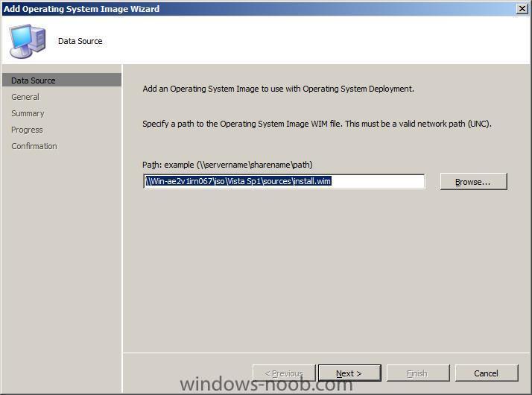The width and height of the screenshot is (532, 395).
Task: Click inside the WIM path input field
Action: coord(284,181)
